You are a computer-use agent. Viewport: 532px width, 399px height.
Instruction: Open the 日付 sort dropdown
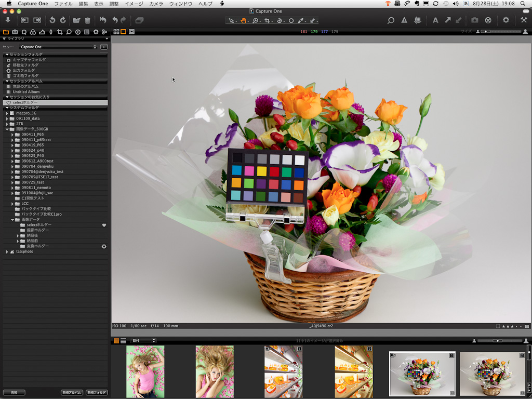143,341
